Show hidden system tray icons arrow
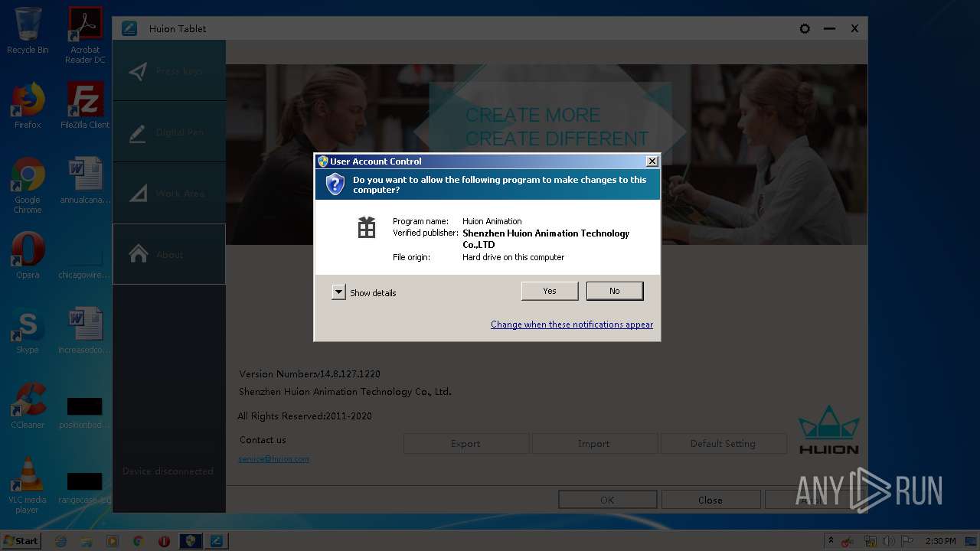The height and width of the screenshot is (551, 980). tap(831, 541)
